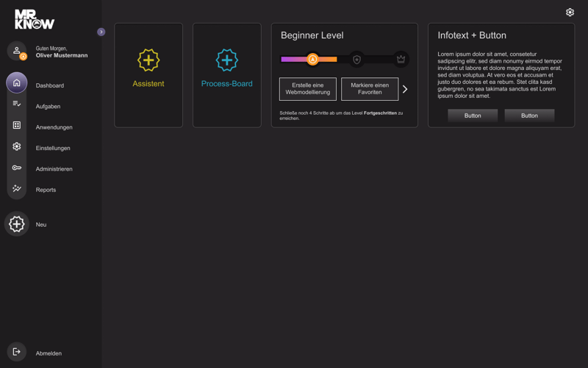588x368 pixels.
Task: Select the Dashboard menu label
Action: [50, 85]
